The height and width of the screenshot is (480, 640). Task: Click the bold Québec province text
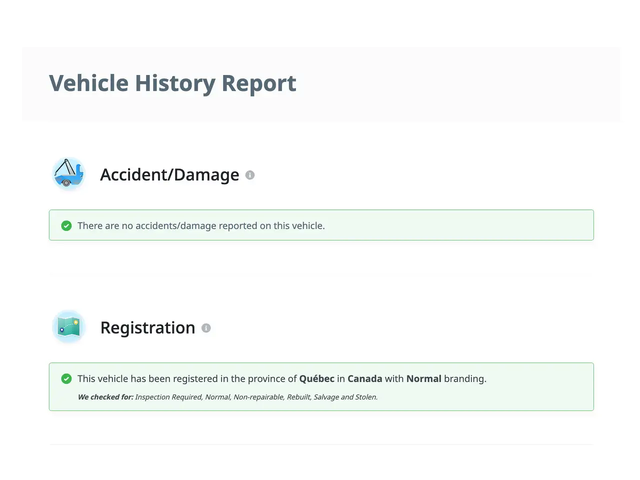tap(317, 379)
